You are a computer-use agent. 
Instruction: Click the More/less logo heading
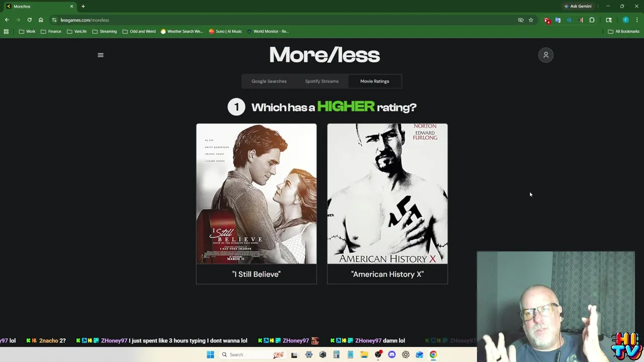(x=325, y=55)
